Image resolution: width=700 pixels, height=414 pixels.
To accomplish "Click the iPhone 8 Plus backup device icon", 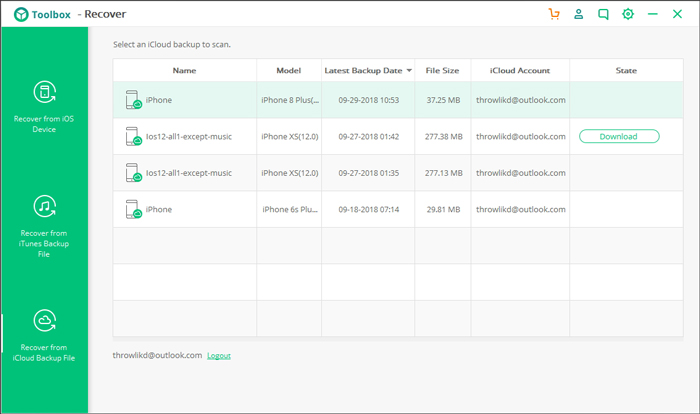I will coord(133,100).
